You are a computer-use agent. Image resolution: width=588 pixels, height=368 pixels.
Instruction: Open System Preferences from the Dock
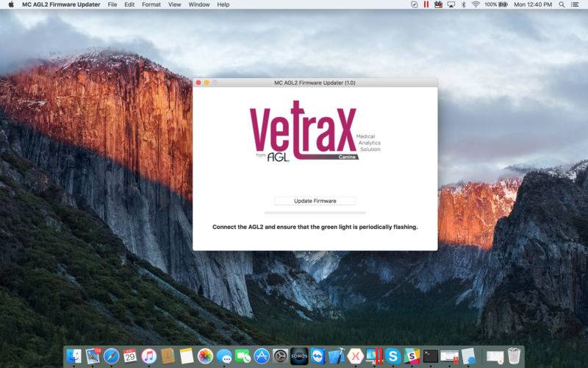[281, 355]
